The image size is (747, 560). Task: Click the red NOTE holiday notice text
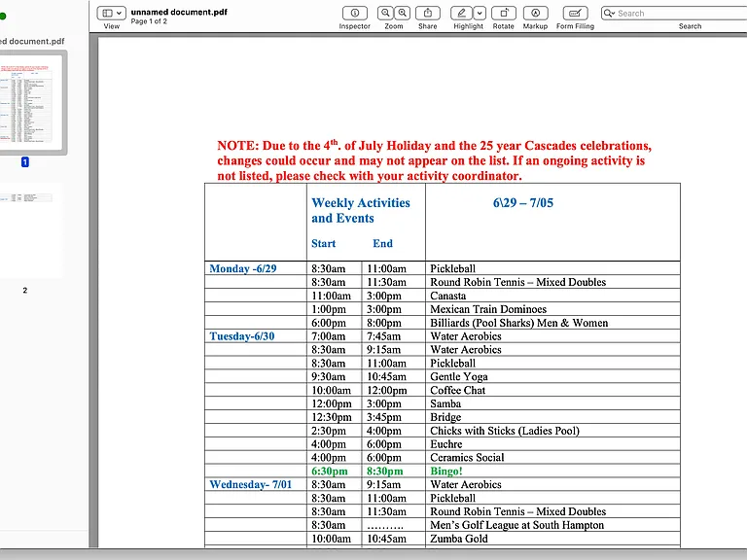(x=434, y=160)
